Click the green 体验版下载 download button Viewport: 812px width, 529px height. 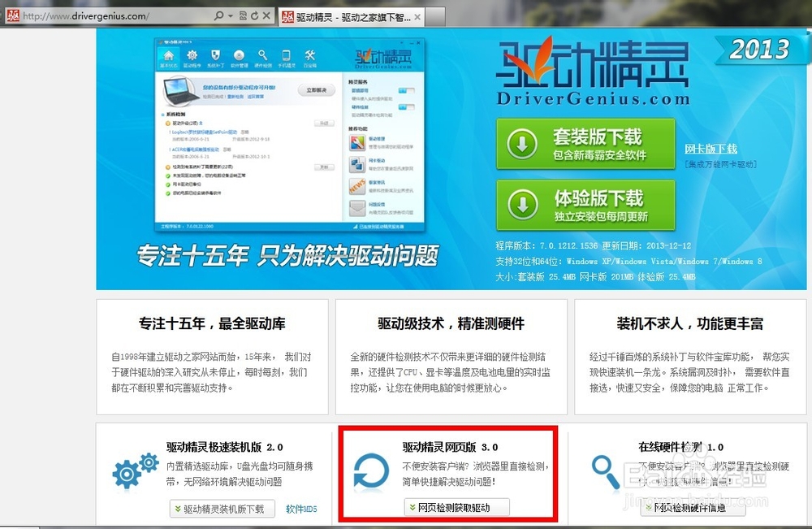pyautogui.click(x=585, y=205)
